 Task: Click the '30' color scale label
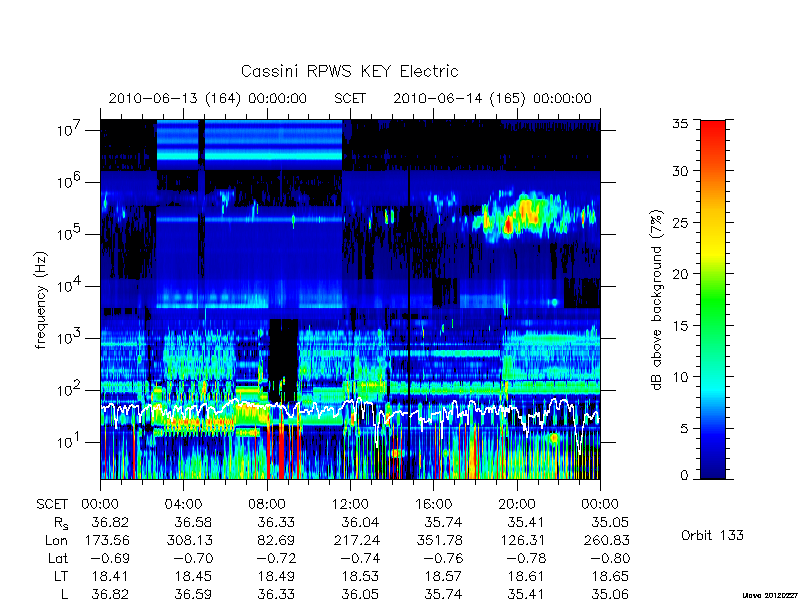(x=680, y=171)
